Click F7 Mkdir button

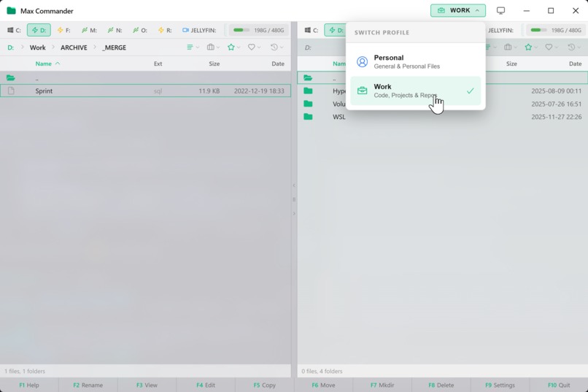(x=382, y=385)
